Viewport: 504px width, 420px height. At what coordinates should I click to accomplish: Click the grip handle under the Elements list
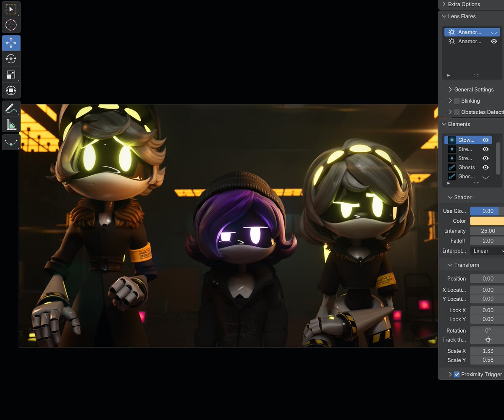tap(477, 183)
